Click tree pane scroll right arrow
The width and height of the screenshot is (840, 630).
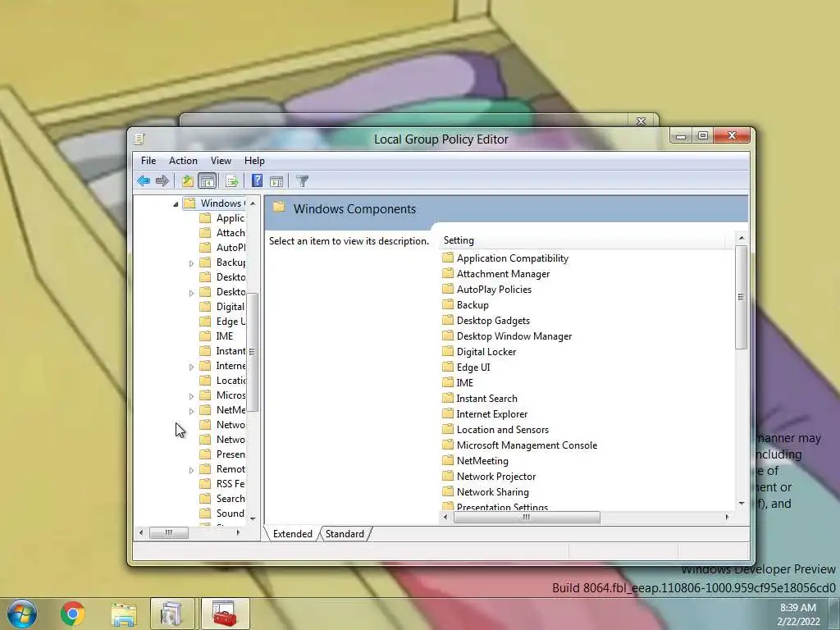(239, 532)
